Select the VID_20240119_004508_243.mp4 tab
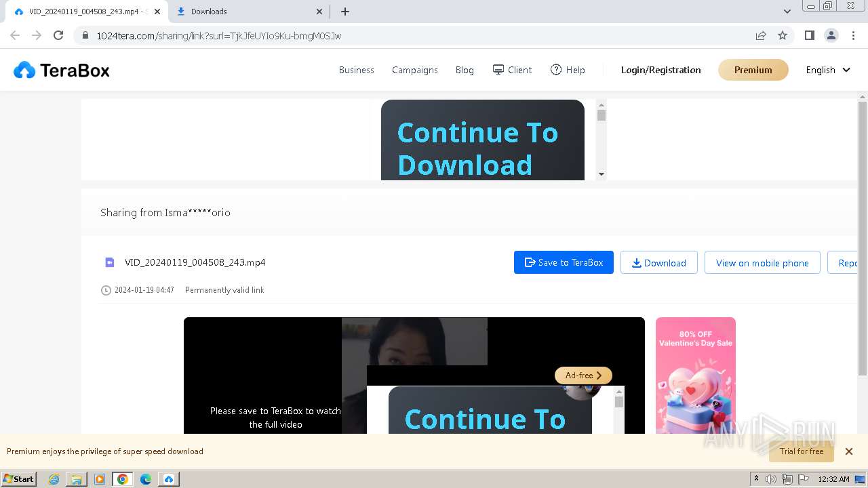The height and width of the screenshot is (488, 868). pyautogui.click(x=86, y=12)
